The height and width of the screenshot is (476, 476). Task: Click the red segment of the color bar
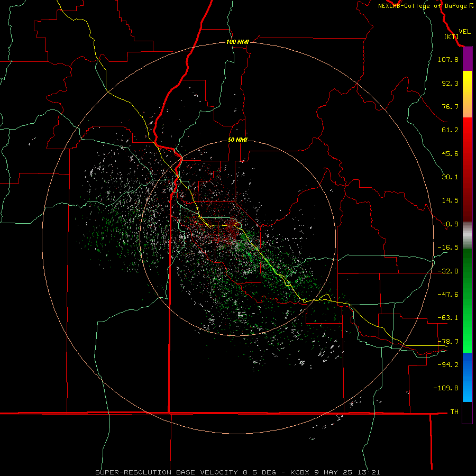pos(467,169)
